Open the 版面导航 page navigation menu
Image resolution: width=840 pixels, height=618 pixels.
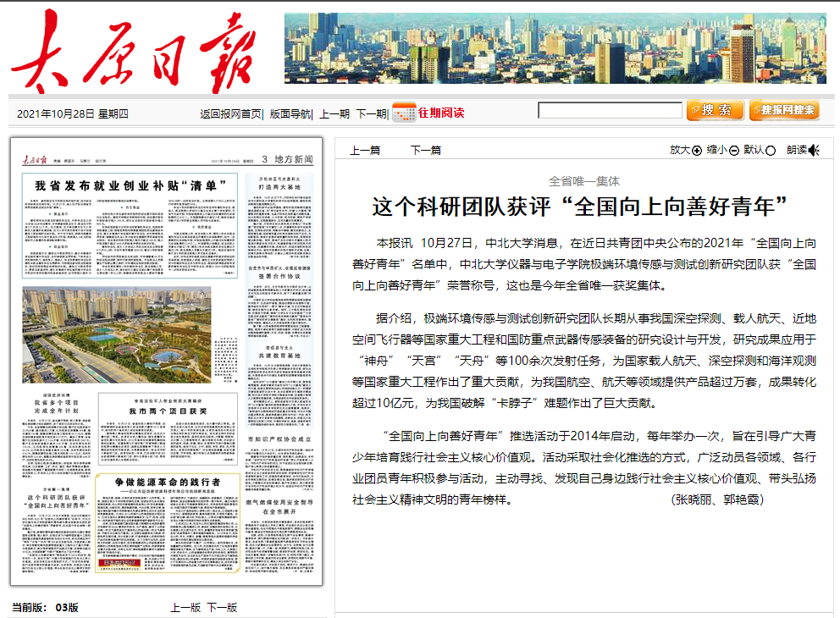click(x=290, y=113)
